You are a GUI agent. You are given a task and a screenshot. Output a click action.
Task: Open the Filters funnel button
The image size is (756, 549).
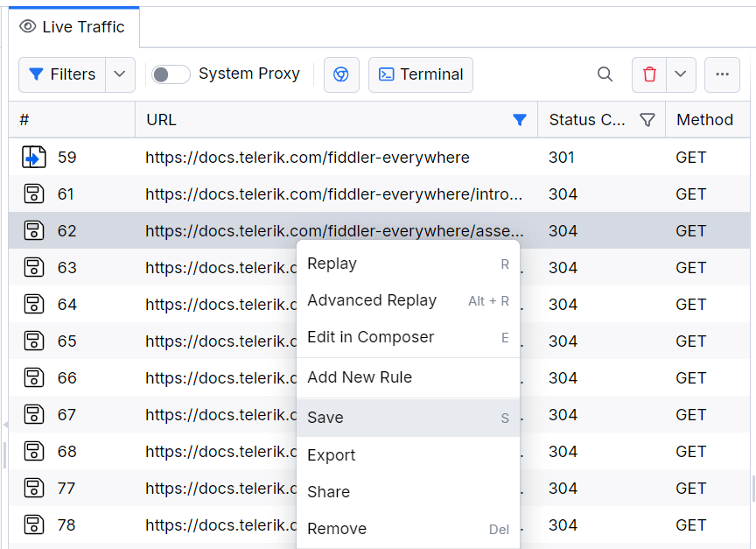[61, 74]
